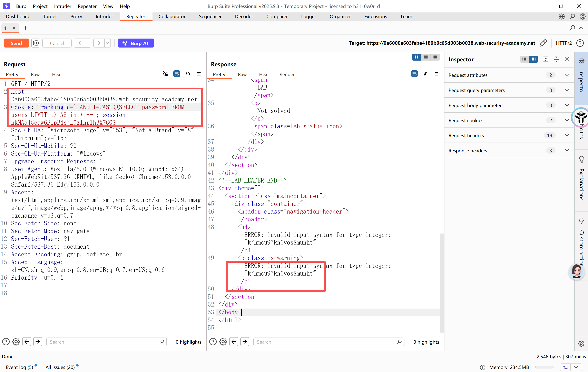Open the Intruder menu in the menu bar
Image resolution: width=588 pixels, height=372 pixels.
click(62, 6)
